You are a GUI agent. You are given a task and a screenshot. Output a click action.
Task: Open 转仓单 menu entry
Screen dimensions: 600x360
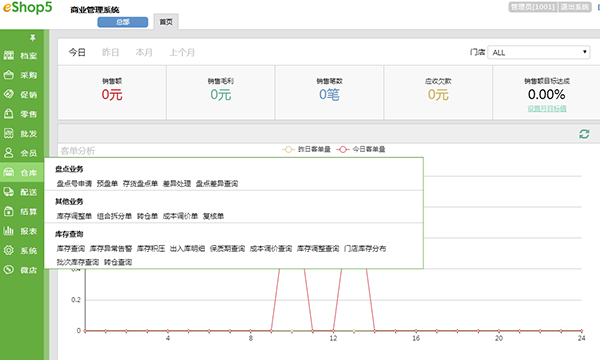tap(147, 216)
